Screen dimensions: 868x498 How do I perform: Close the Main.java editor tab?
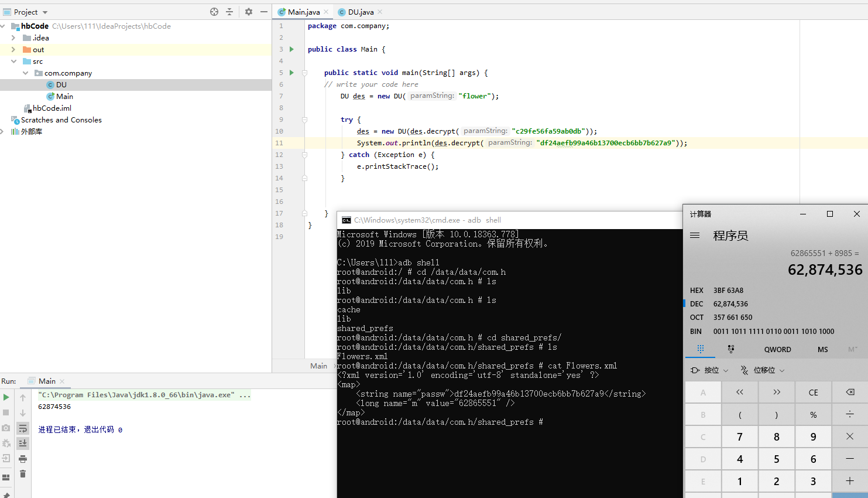point(326,12)
